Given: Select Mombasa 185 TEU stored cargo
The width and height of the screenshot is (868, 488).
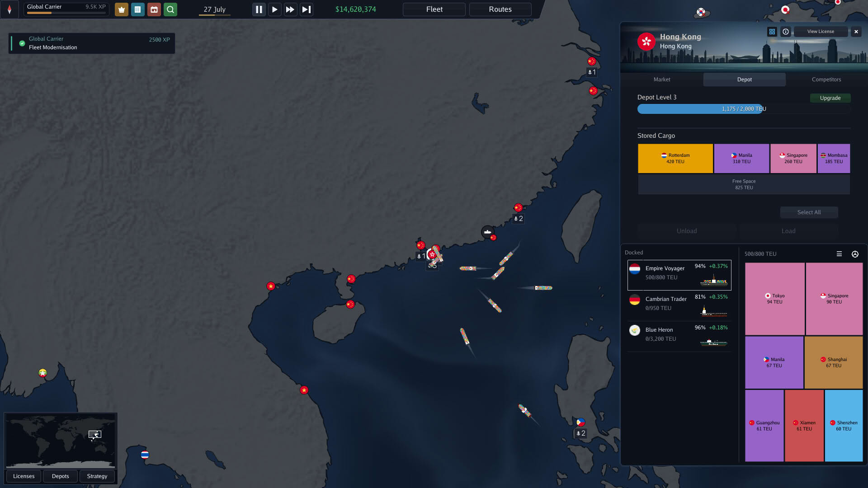Looking at the screenshot, I should (834, 159).
